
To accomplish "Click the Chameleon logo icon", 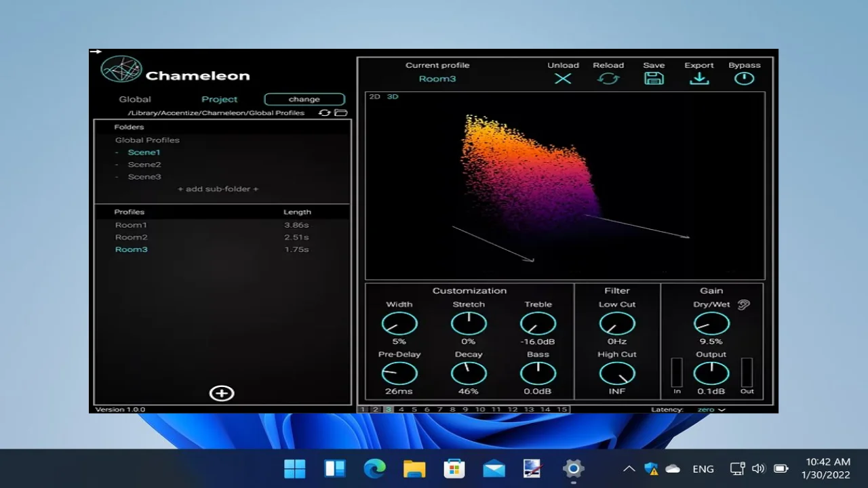I will pyautogui.click(x=121, y=69).
